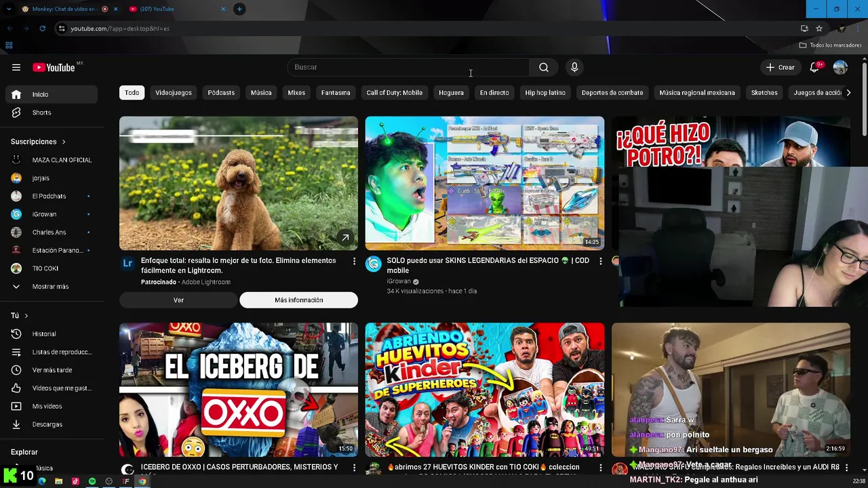Screen dimensions: 868x488
Task: Open Listas de reproducción in sidebar
Action: (x=52, y=352)
